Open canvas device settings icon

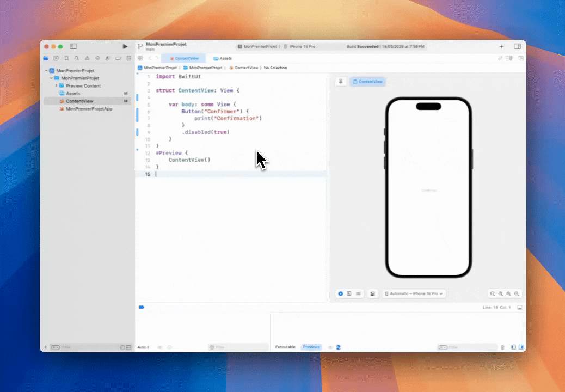[372, 293]
